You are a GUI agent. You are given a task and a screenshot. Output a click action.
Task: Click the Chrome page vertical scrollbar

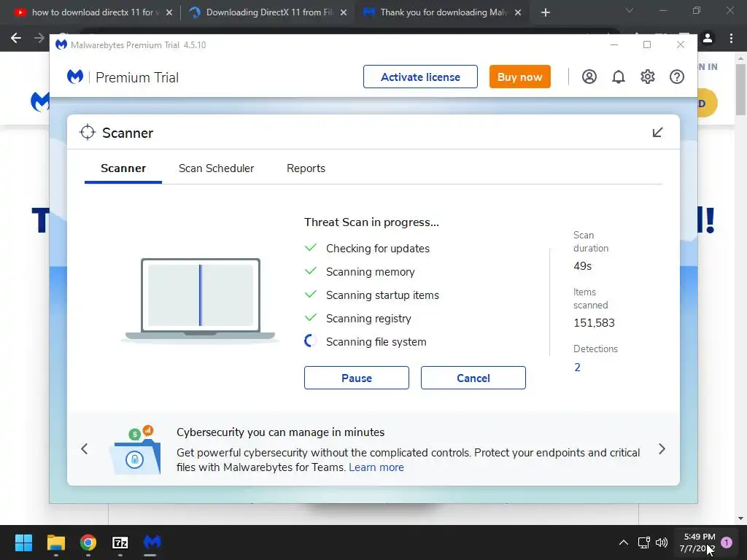click(740, 90)
